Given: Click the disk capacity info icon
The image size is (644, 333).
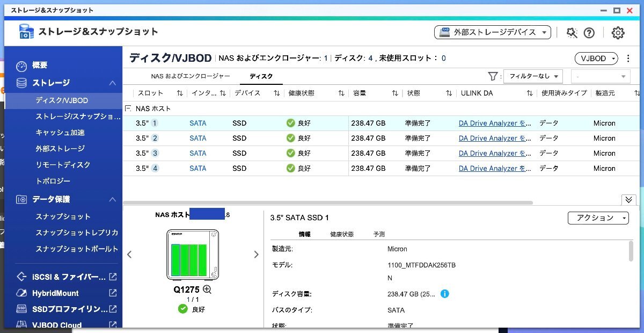Looking at the screenshot, I should point(444,294).
